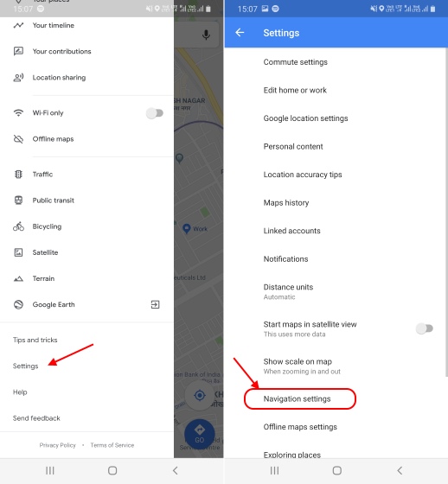Open Settings in the side drawer

(26, 366)
